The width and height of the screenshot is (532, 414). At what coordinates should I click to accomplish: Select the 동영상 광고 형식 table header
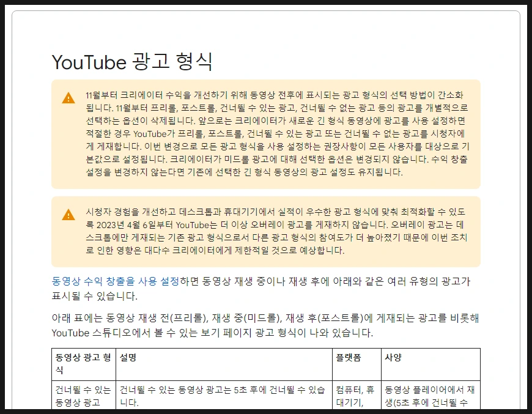coord(83,363)
